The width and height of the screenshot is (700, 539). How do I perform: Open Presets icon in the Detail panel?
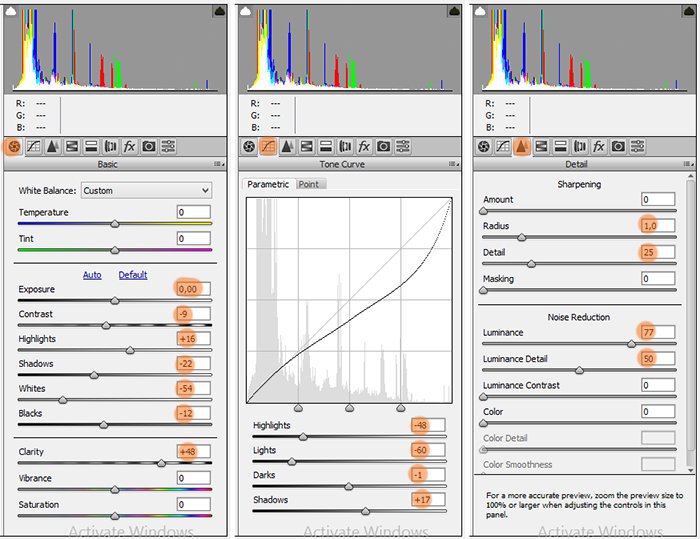click(x=637, y=146)
